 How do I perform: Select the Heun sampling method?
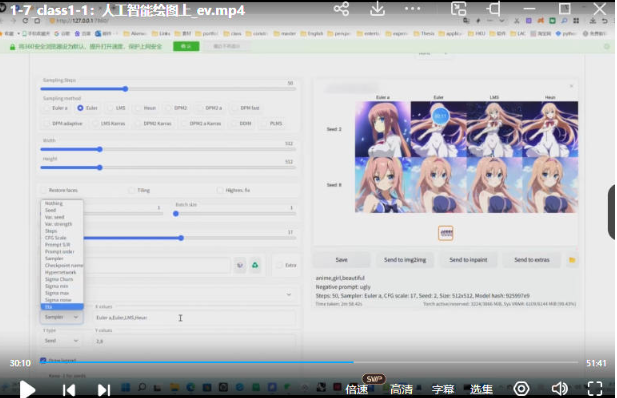[x=146, y=108]
